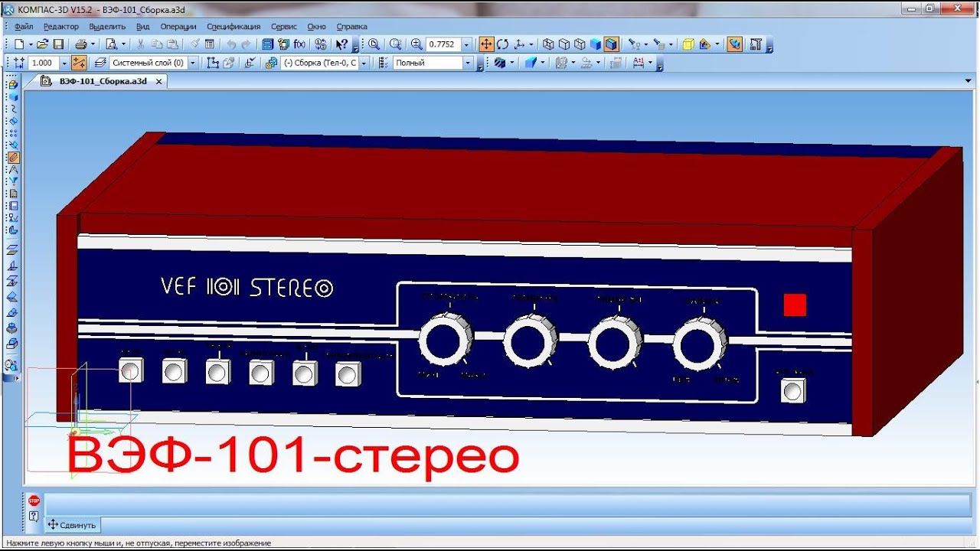Click the section view hatched cube icon
Viewport: 980px width, 551px height.
[498, 63]
